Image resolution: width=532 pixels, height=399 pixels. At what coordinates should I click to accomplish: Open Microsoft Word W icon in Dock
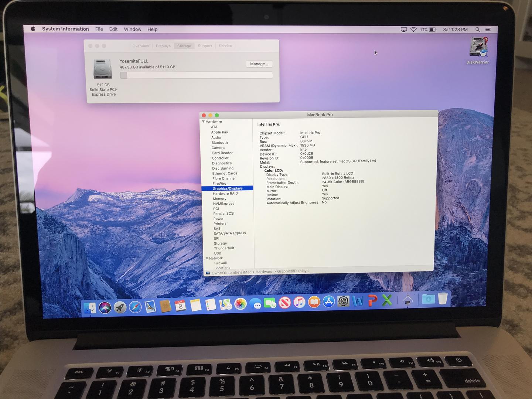[x=358, y=301]
